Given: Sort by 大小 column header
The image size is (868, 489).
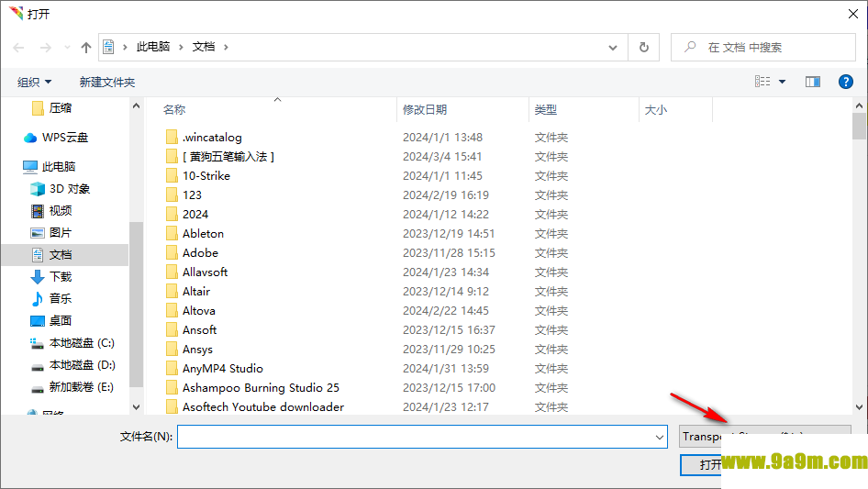Looking at the screenshot, I should tap(656, 110).
